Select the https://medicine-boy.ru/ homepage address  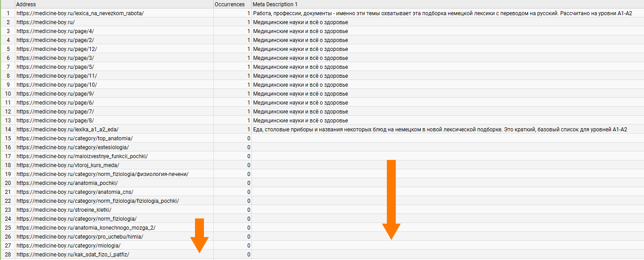(114, 22)
